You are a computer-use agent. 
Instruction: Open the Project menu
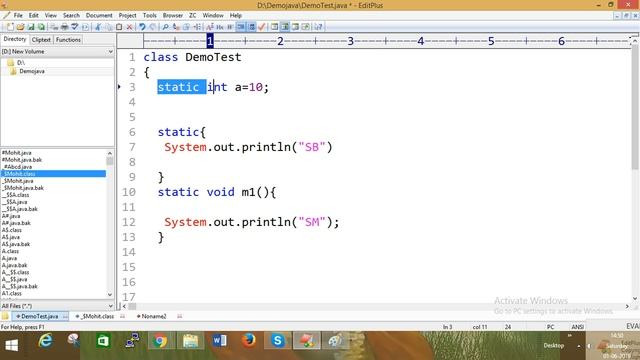click(x=127, y=16)
